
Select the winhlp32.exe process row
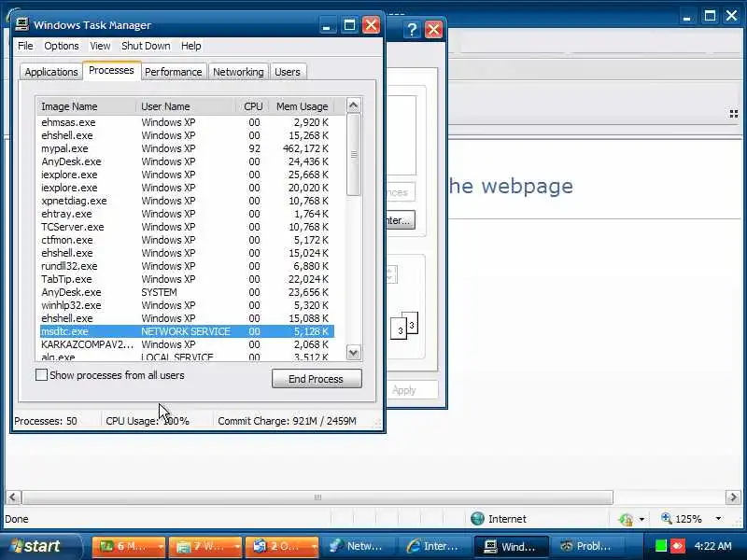(x=187, y=305)
